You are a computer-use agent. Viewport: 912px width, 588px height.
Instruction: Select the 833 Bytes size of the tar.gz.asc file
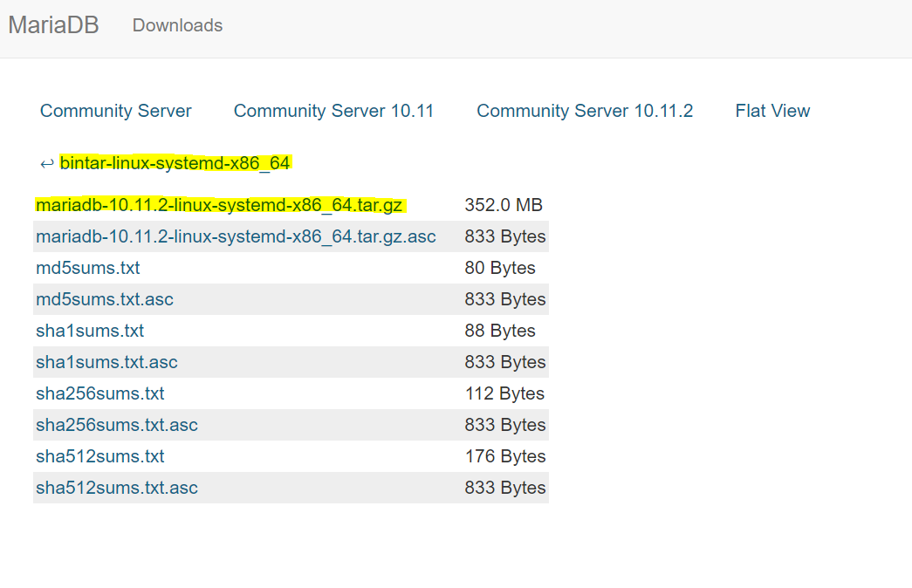coord(505,236)
